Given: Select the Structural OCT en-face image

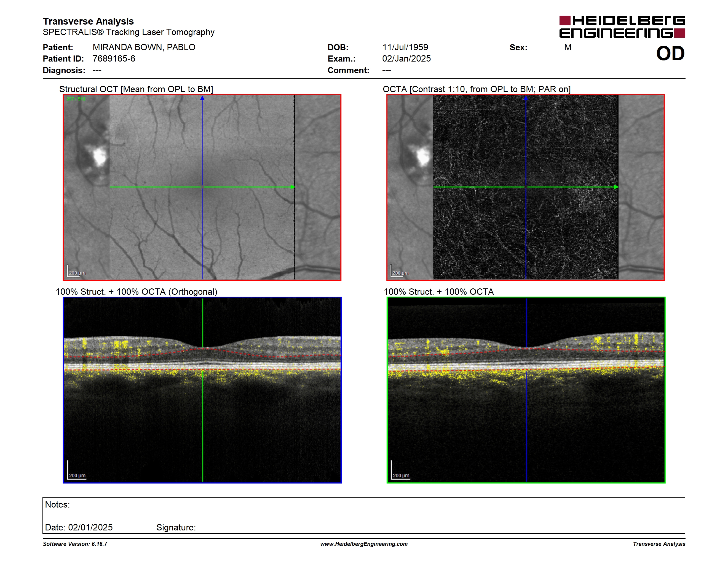Looking at the screenshot, I should pyautogui.click(x=202, y=187).
